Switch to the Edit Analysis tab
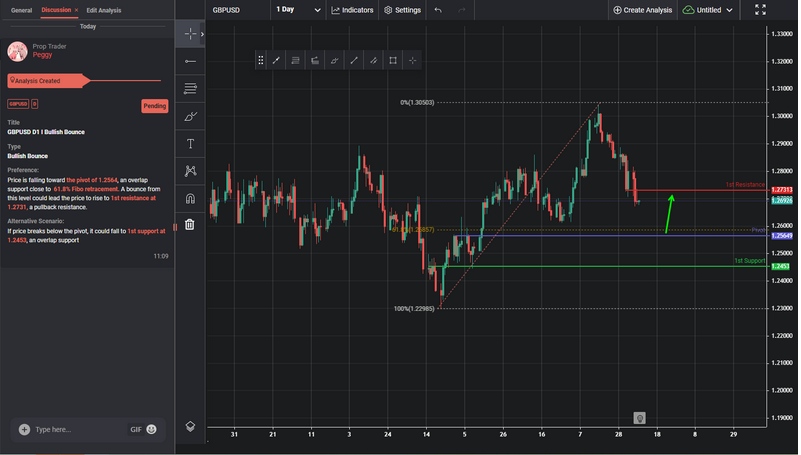The image size is (801, 455). [104, 10]
